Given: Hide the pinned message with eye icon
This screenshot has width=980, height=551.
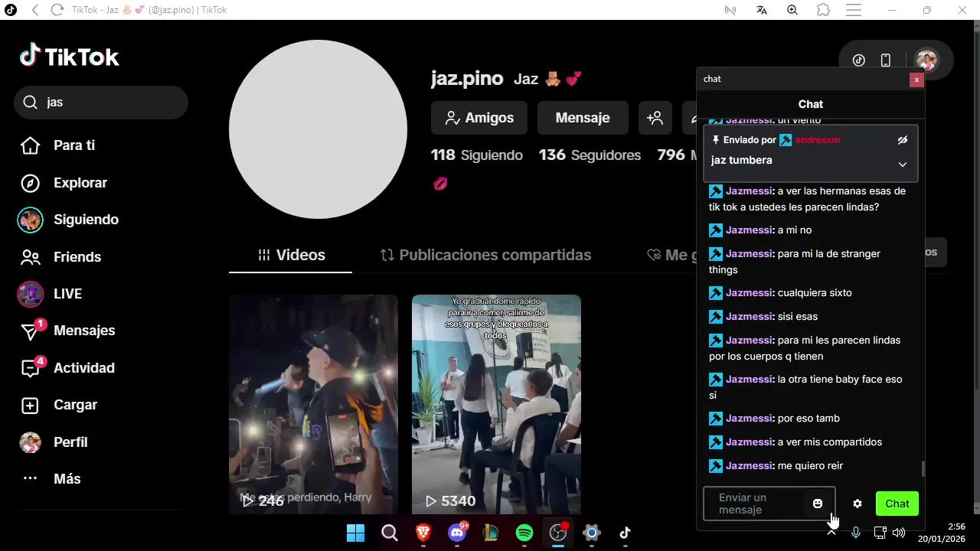Looking at the screenshot, I should tap(903, 140).
